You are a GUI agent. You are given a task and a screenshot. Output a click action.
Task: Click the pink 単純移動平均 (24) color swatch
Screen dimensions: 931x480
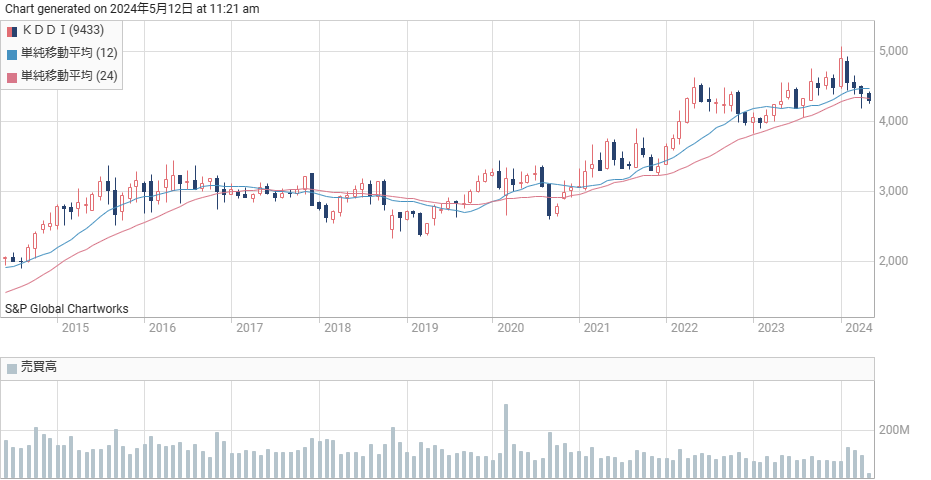pos(12,77)
